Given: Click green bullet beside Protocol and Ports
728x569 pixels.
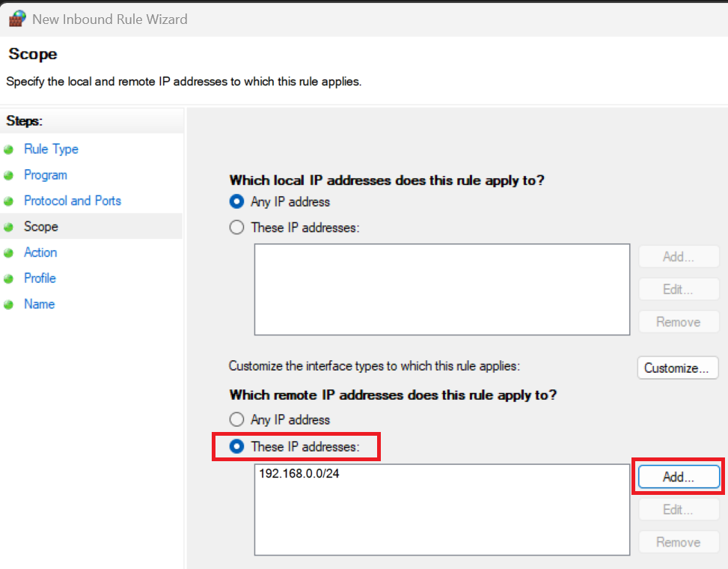Looking at the screenshot, I should tap(9, 201).
